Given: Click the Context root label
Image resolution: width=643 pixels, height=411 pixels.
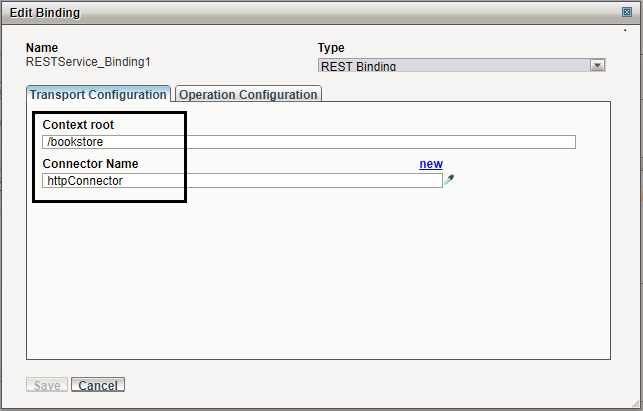Looking at the screenshot, I should (x=78, y=125).
